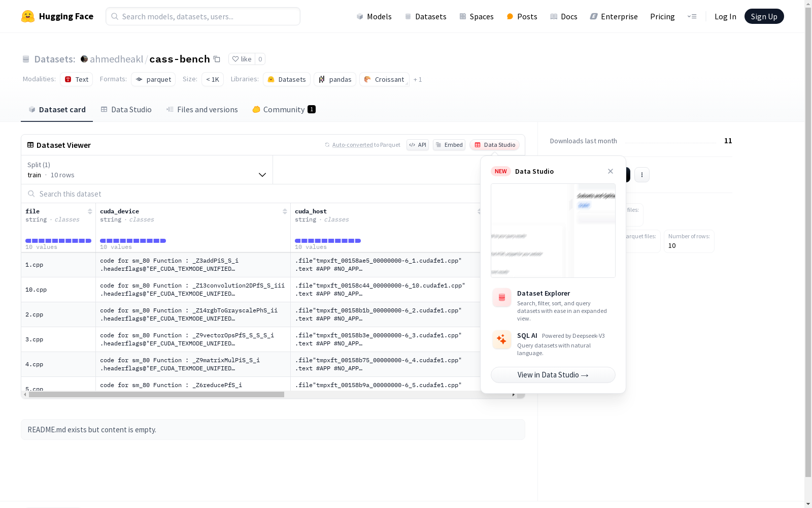Open the Models page from top navigation

click(x=374, y=16)
